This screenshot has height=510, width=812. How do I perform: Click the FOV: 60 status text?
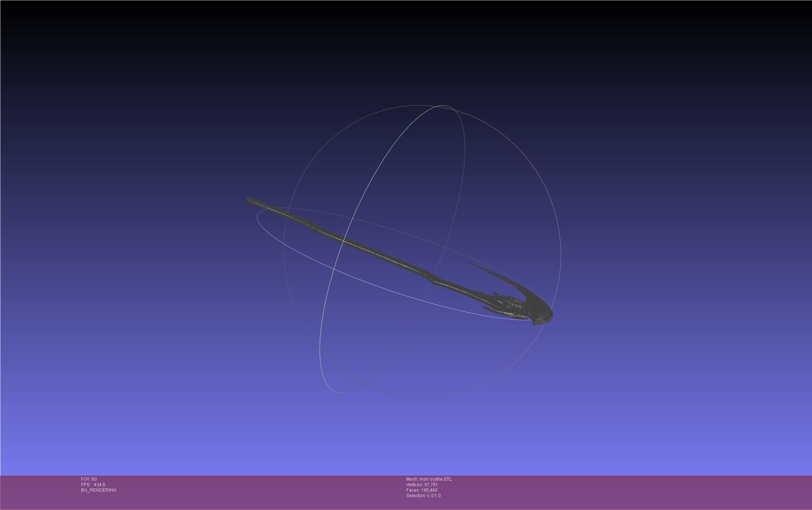(89, 479)
